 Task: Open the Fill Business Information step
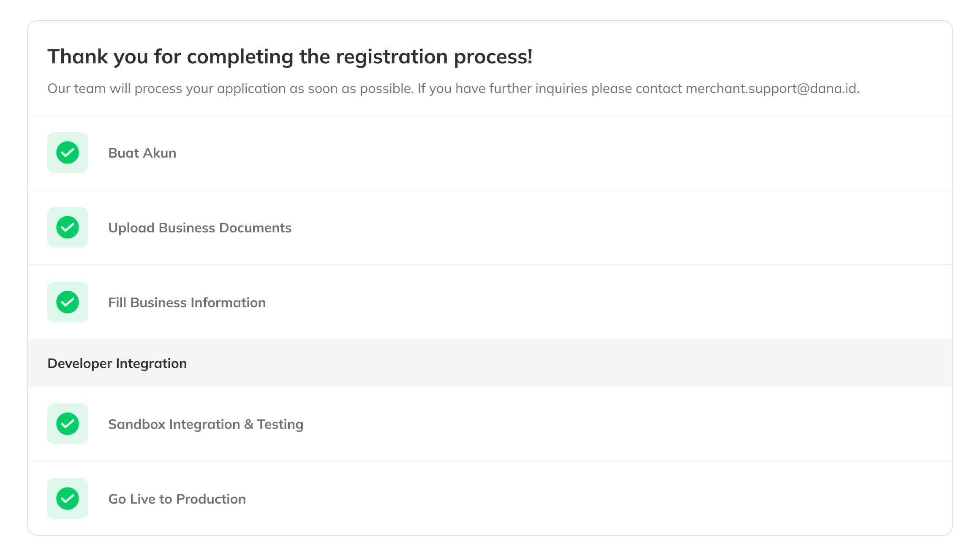tap(187, 303)
